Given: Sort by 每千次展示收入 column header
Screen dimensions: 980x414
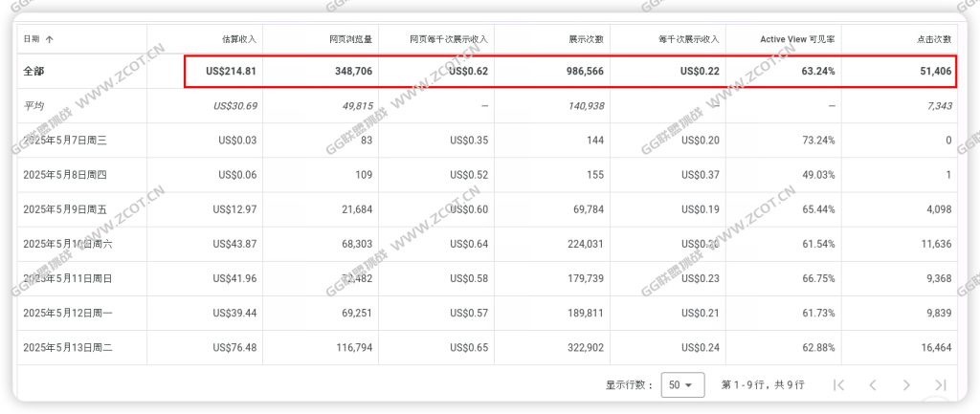Looking at the screenshot, I should point(688,39).
